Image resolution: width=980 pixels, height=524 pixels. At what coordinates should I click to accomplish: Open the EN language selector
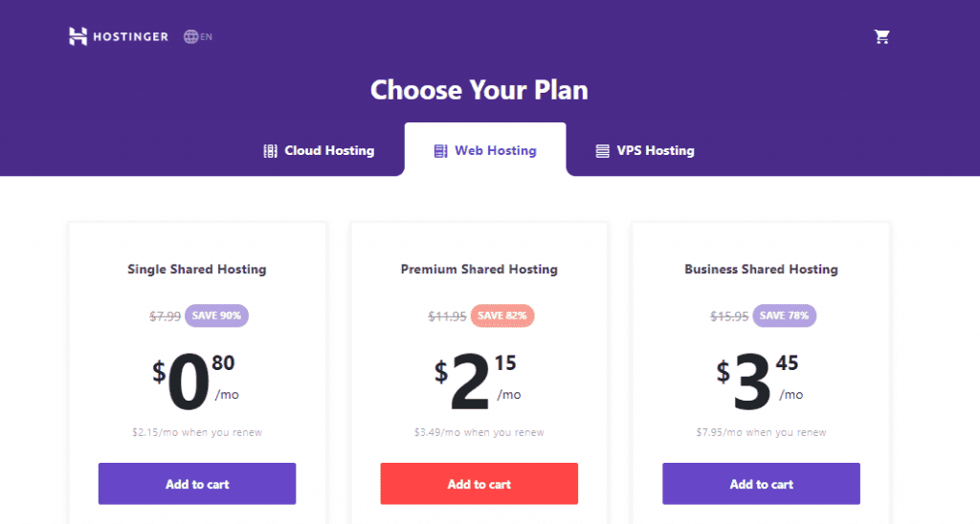(x=198, y=37)
